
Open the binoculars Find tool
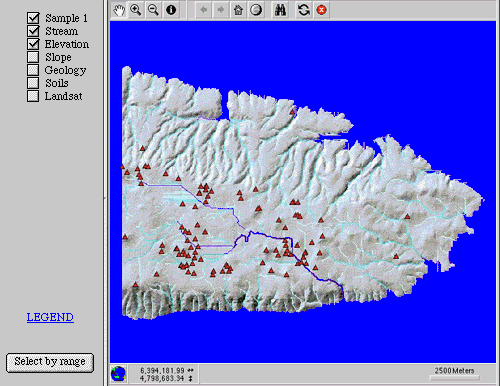click(280, 10)
